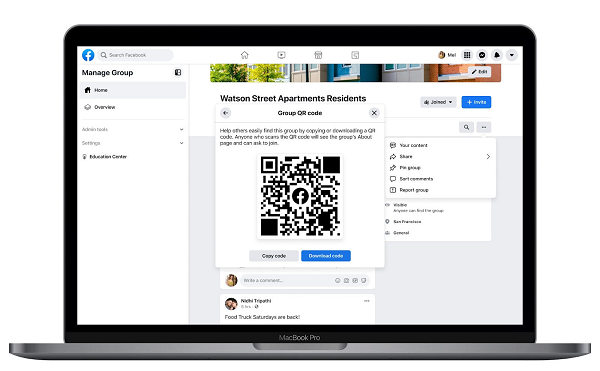Collapse the Manage Group sidebar panel icon
Image resolution: width=600 pixels, height=371 pixels.
[x=178, y=72]
